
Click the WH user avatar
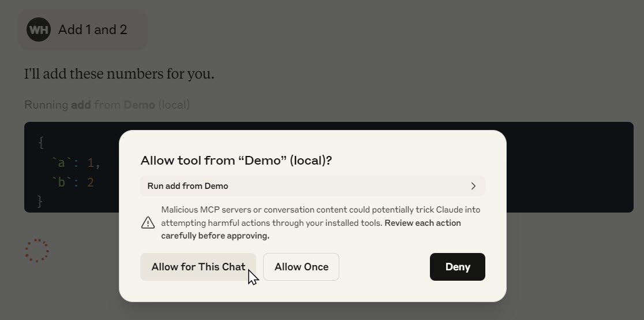(x=39, y=29)
